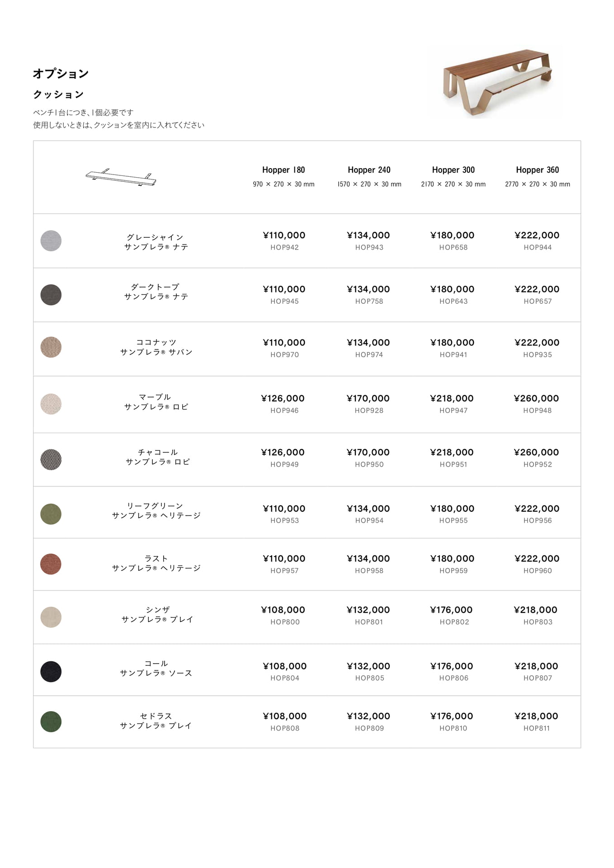The height and width of the screenshot is (868, 614).
Task: Click product code HOP970
Action: click(284, 355)
